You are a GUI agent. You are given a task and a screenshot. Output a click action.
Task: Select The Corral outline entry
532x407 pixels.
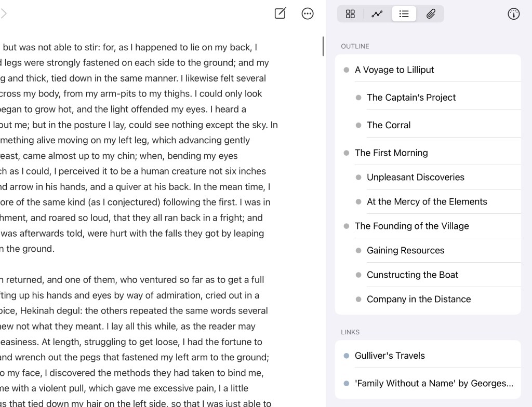coord(389,125)
